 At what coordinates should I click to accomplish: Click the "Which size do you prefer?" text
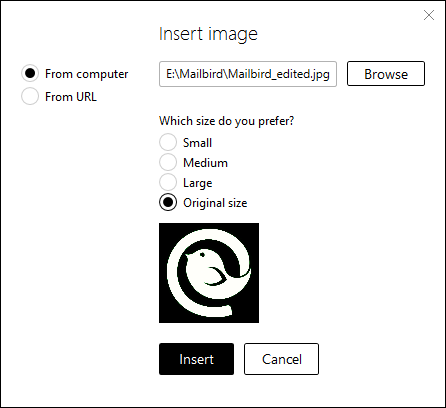227,121
